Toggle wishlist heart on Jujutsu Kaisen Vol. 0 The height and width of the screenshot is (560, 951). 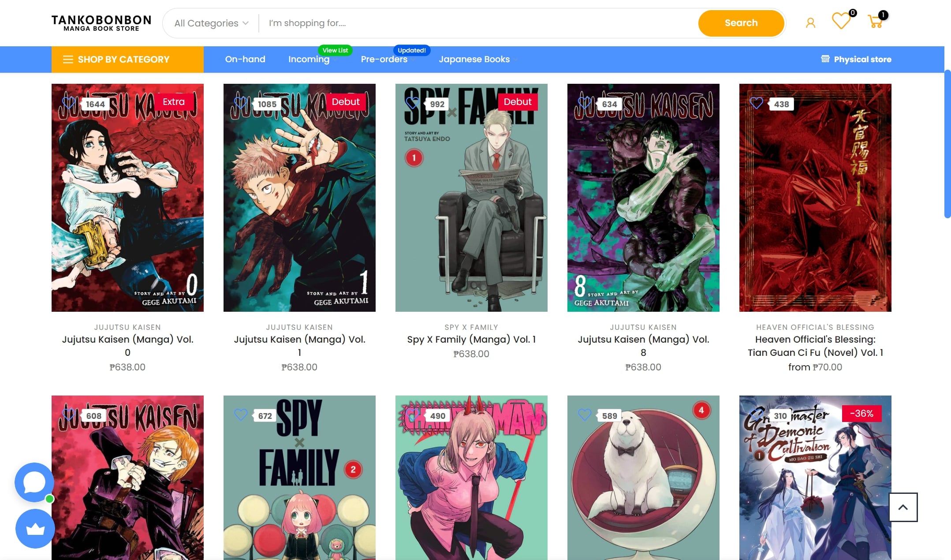(68, 103)
